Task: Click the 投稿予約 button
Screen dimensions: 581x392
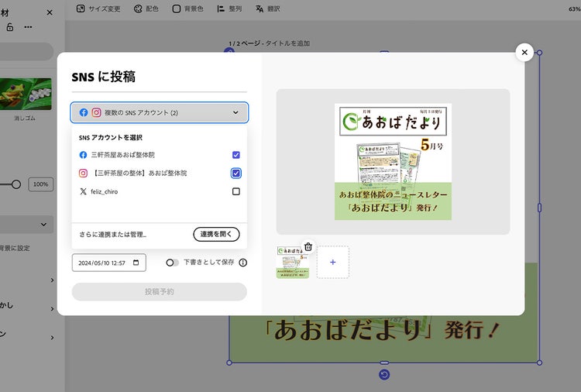Action: (x=160, y=292)
